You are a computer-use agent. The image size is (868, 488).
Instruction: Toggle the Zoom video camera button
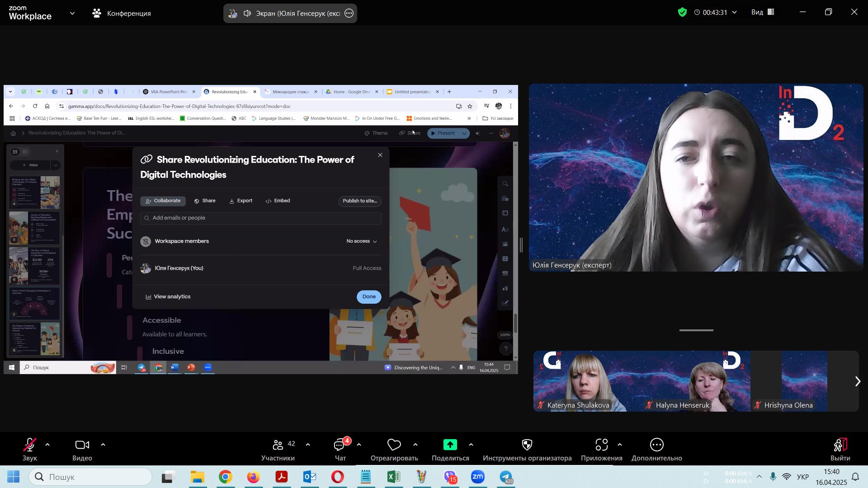pos(82,446)
